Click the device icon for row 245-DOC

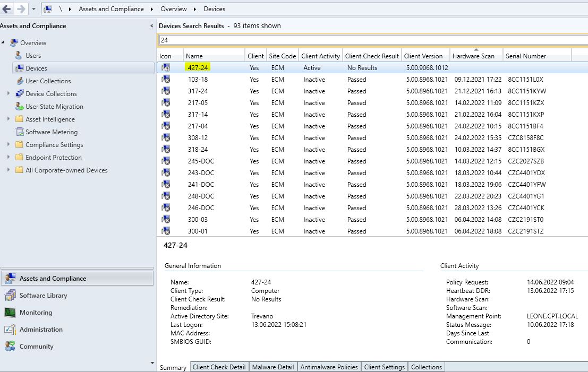166,161
